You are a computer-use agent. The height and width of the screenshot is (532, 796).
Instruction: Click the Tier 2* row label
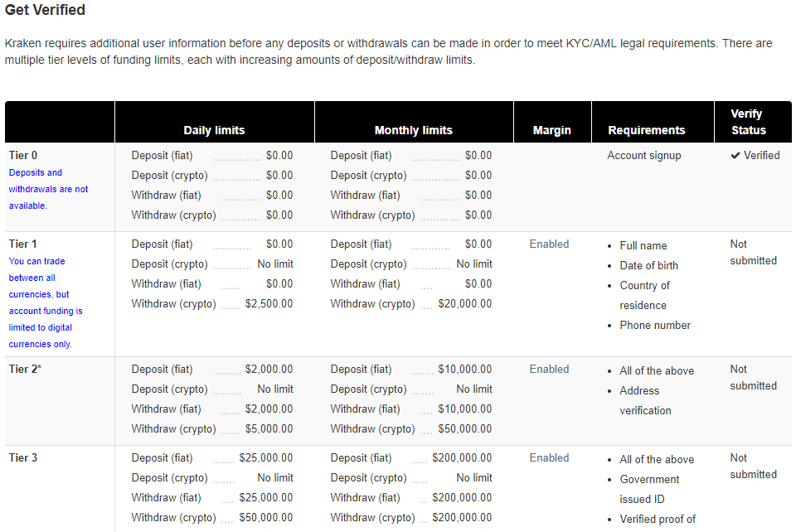[25, 370]
